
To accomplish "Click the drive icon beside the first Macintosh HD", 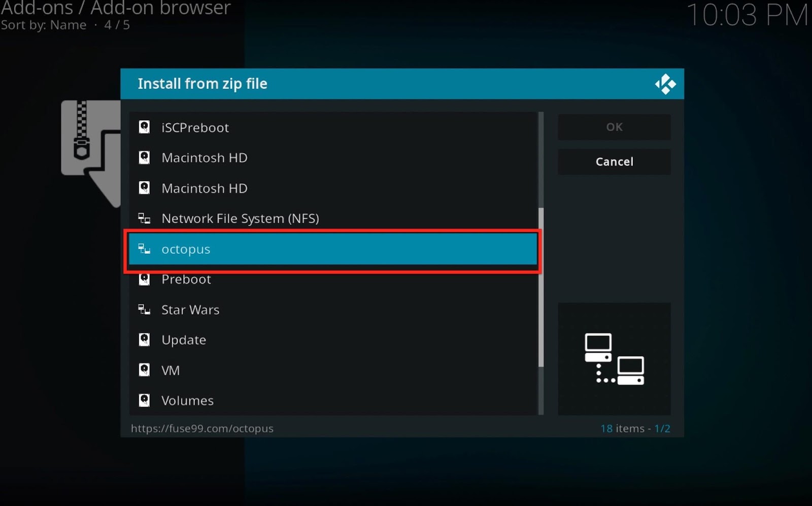I will [144, 157].
